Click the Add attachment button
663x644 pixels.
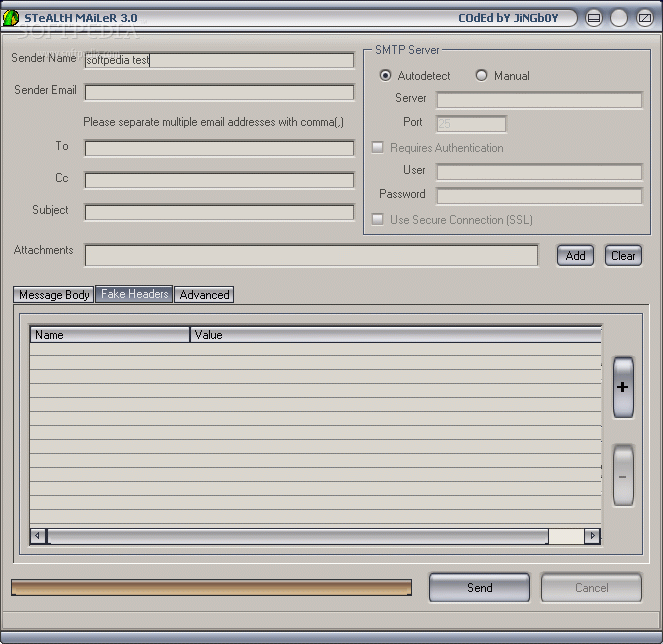(x=575, y=256)
